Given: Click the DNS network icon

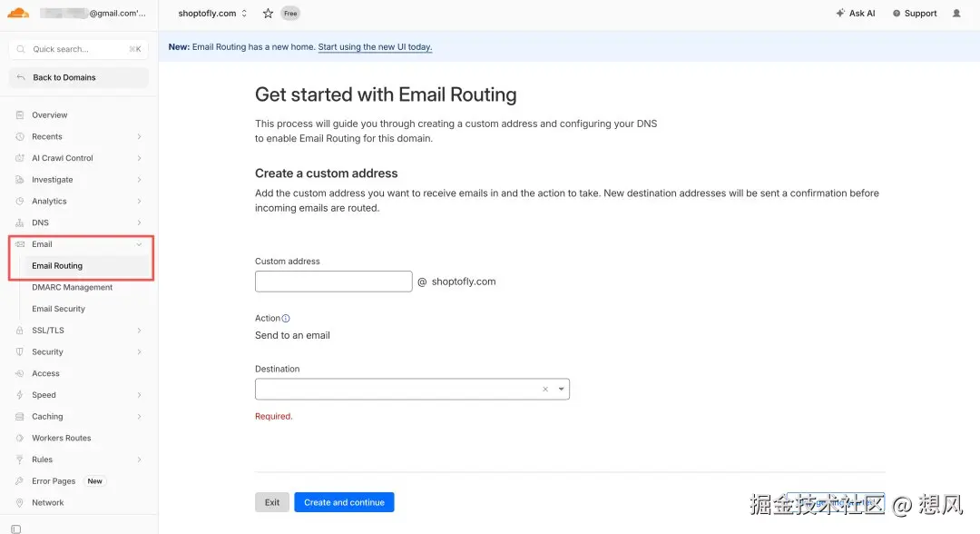Looking at the screenshot, I should pyautogui.click(x=19, y=222).
